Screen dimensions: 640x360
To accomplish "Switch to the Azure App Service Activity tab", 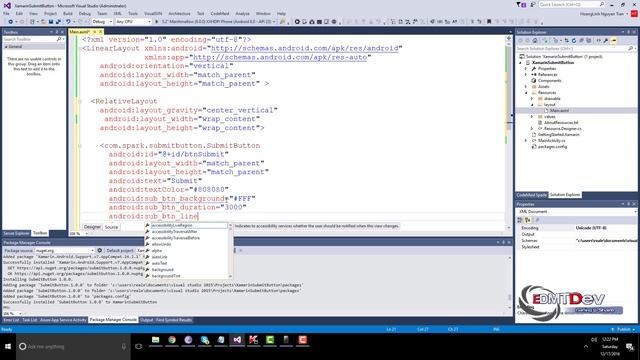I will (x=63, y=320).
